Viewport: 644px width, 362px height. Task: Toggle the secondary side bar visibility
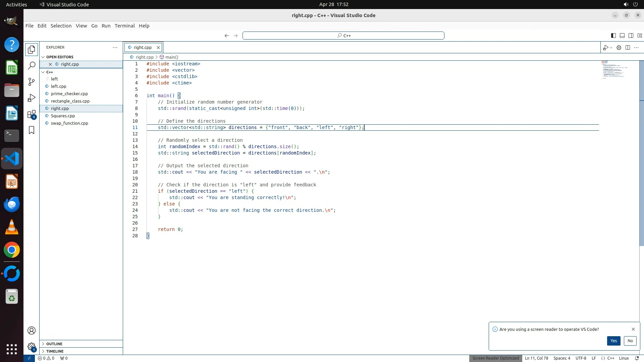click(x=631, y=36)
